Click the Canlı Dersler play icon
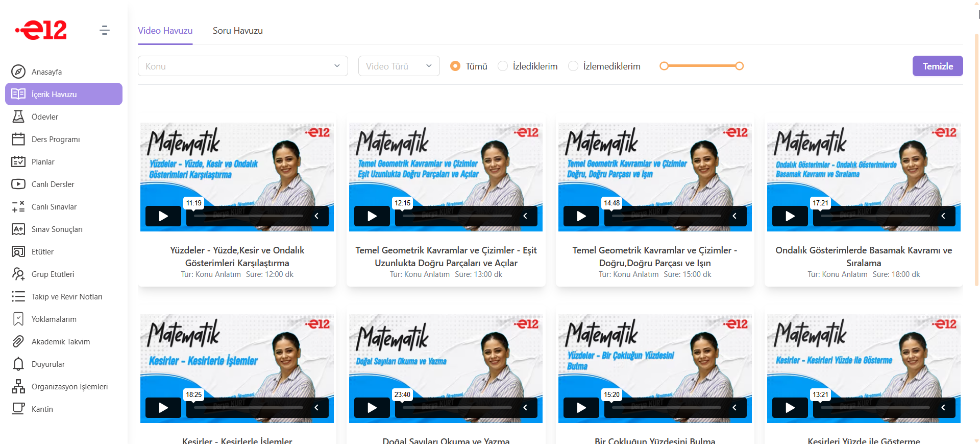This screenshot has width=980, height=444. click(18, 184)
